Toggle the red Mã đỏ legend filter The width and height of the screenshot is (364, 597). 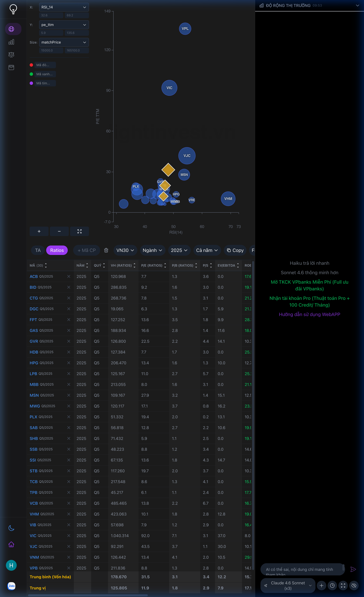[x=43, y=65]
